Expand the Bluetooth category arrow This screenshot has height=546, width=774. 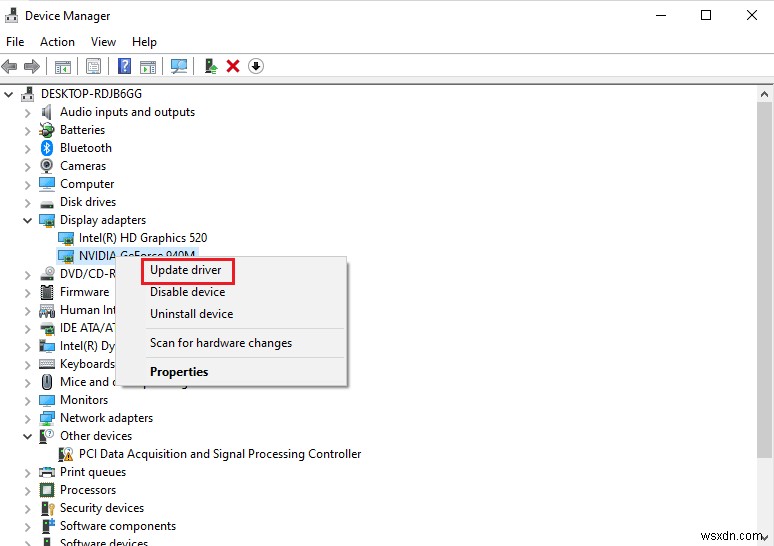tap(28, 149)
